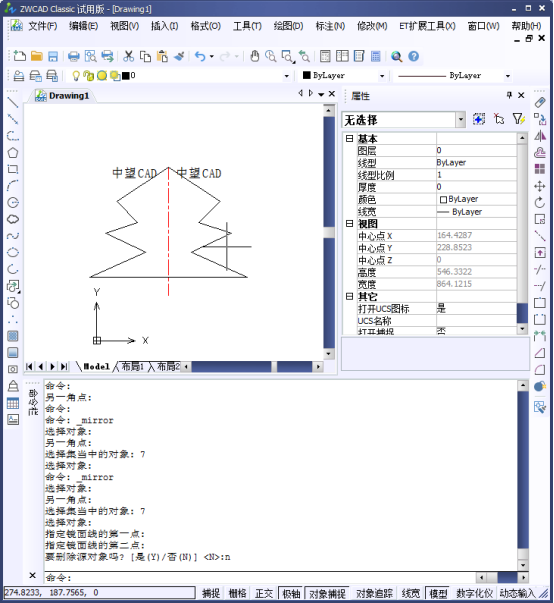Collapse the 基本 properties section
The height and width of the screenshot is (603, 554).
(349, 138)
